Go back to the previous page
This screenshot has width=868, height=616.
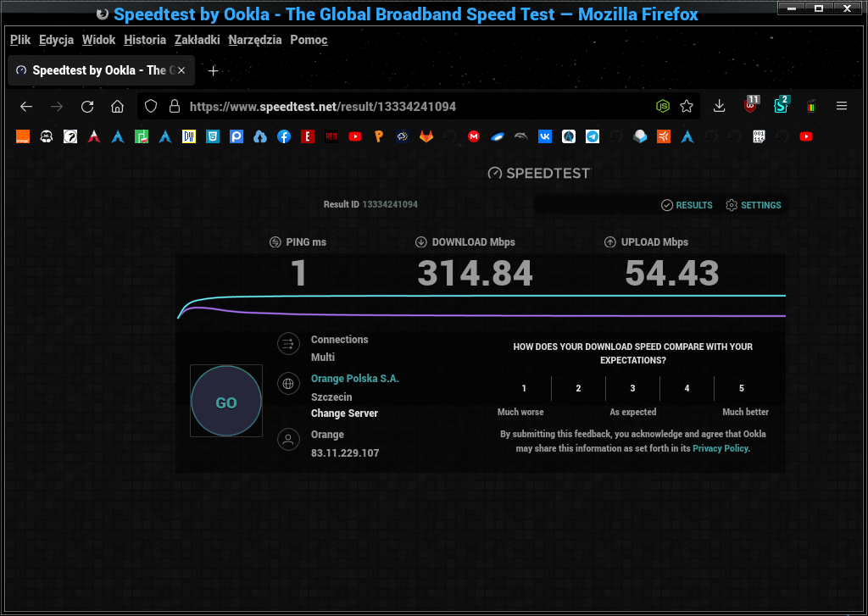tap(26, 106)
